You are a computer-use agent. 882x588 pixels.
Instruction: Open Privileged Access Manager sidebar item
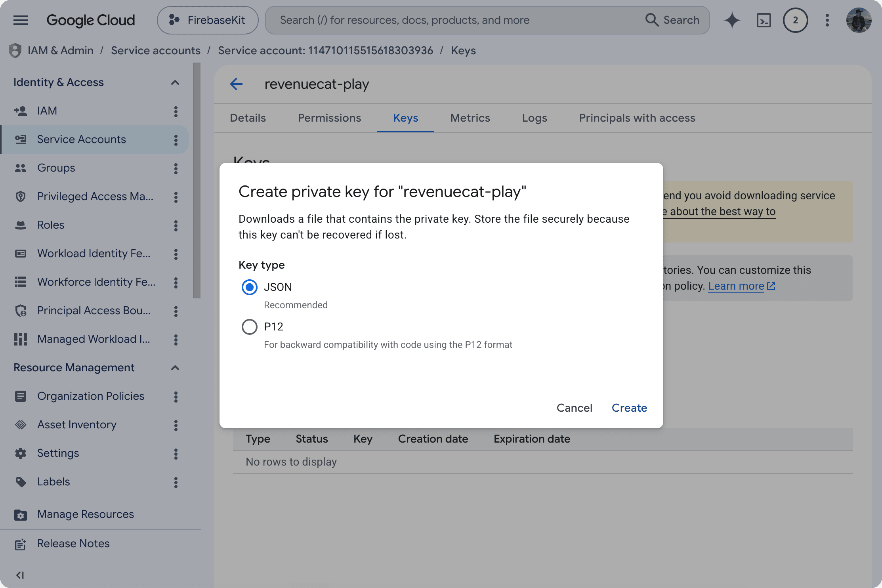pyautogui.click(x=95, y=197)
